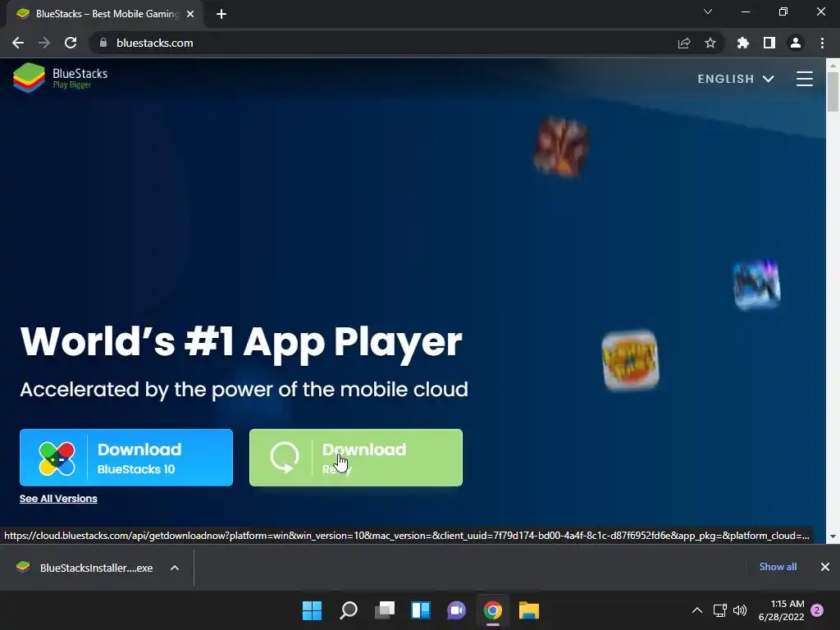The image size is (840, 630).
Task: Open a new browser tab
Action: [x=221, y=14]
